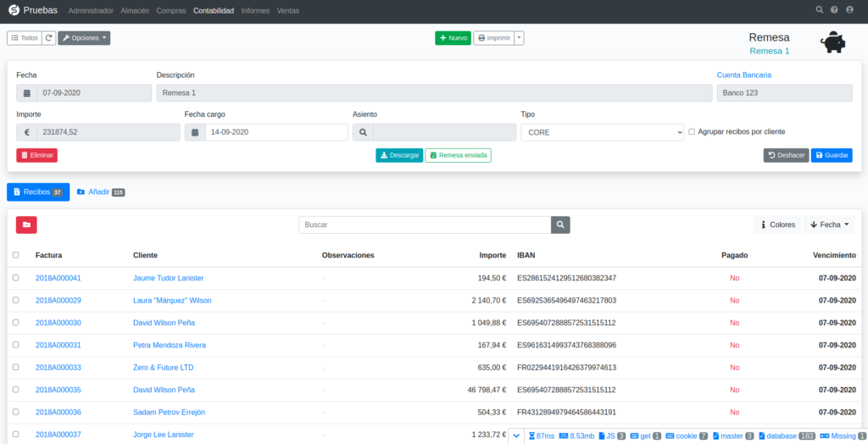Click the piggy bank Remesa icon
The image size is (868, 444).
point(832,44)
